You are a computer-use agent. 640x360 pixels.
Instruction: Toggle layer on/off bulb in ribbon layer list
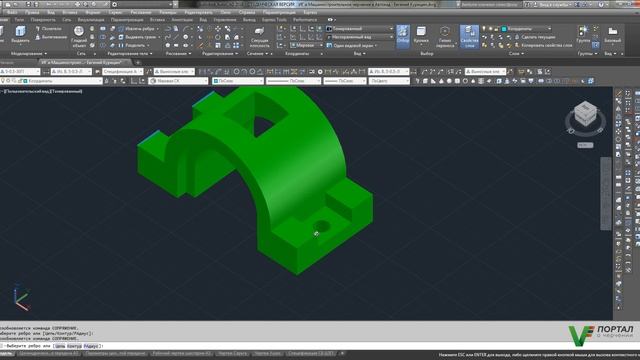(484, 29)
